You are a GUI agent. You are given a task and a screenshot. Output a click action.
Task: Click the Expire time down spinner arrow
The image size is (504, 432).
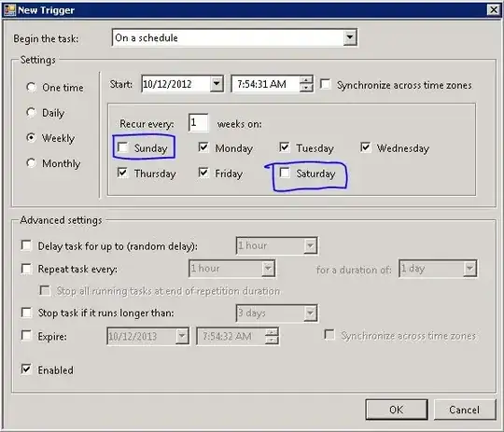(273, 340)
